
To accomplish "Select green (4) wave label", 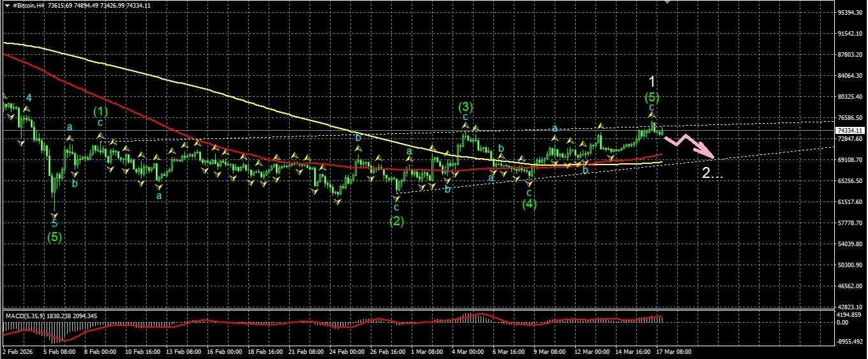I will pos(529,204).
